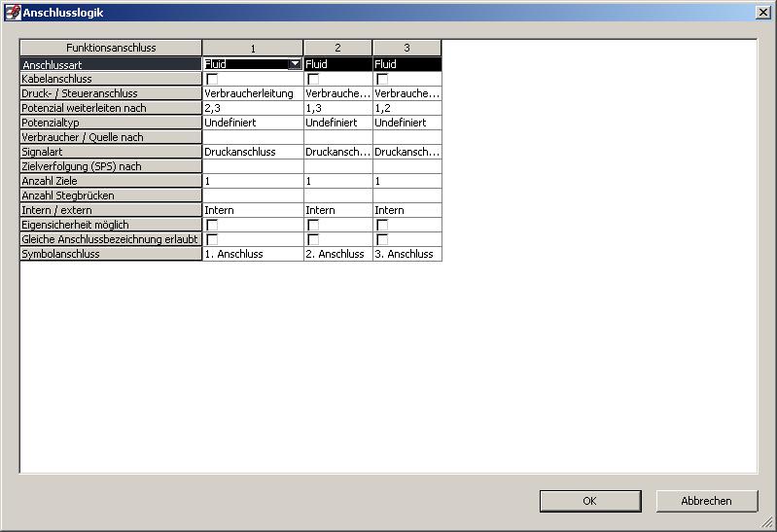Image resolution: width=777 pixels, height=532 pixels.
Task: Open the Anschlussart dropdown in column 1
Action: coord(295,64)
